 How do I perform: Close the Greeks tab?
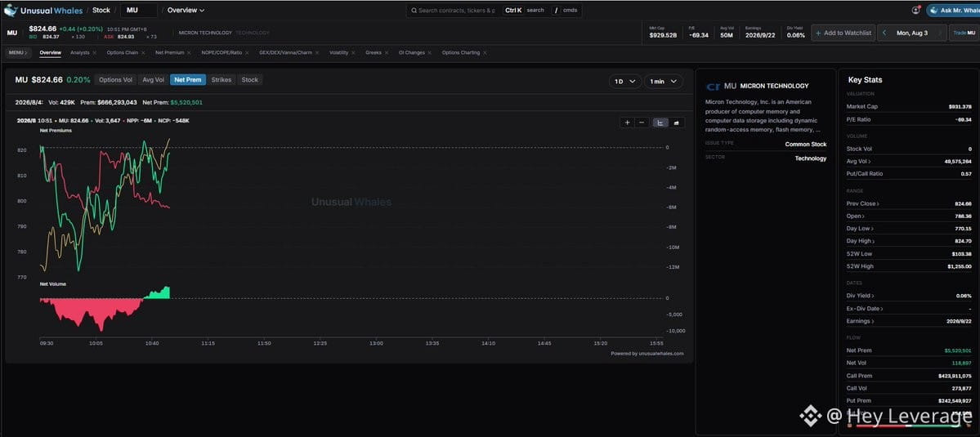coord(387,53)
